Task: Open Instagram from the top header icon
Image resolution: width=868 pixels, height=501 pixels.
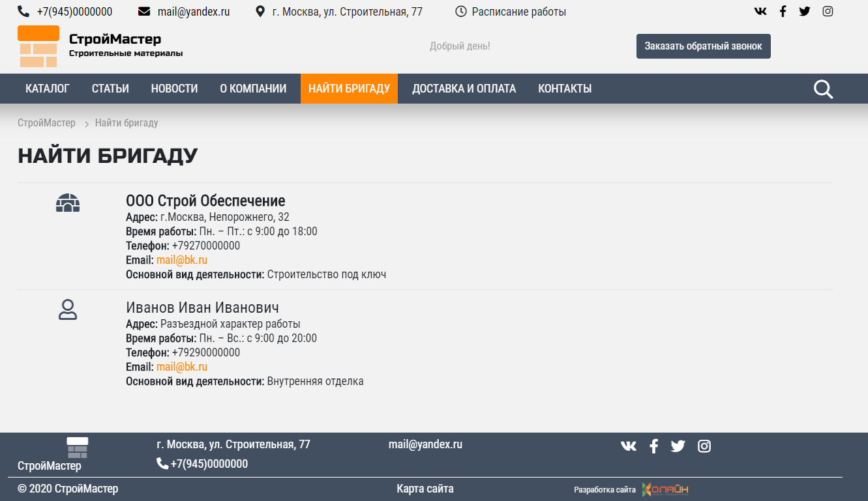Action: point(828,11)
